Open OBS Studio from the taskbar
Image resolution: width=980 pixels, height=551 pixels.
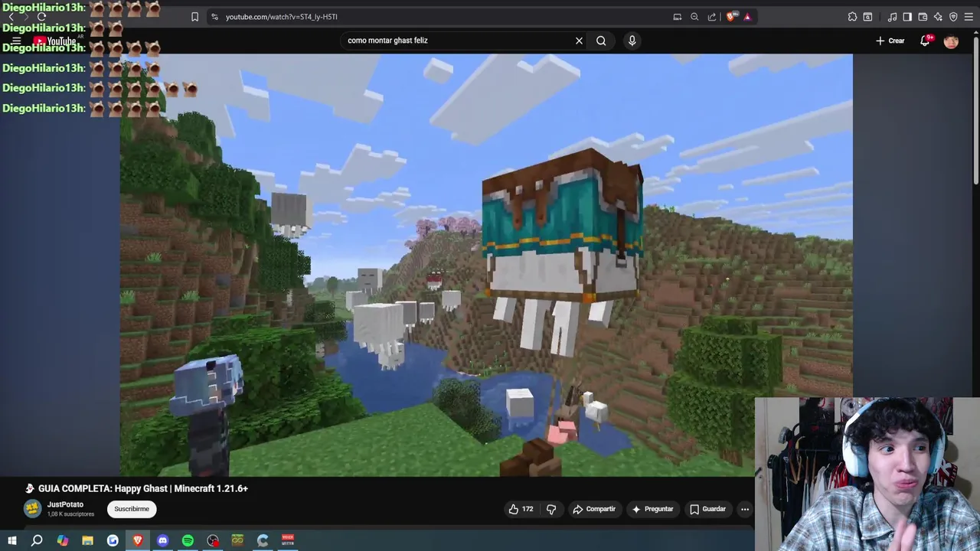(x=213, y=540)
